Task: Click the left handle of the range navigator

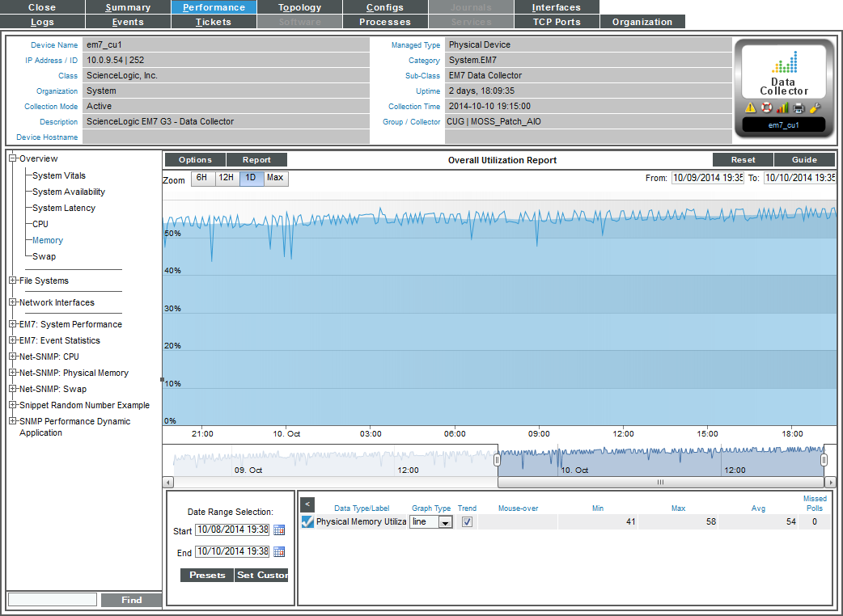Action: 497,460
